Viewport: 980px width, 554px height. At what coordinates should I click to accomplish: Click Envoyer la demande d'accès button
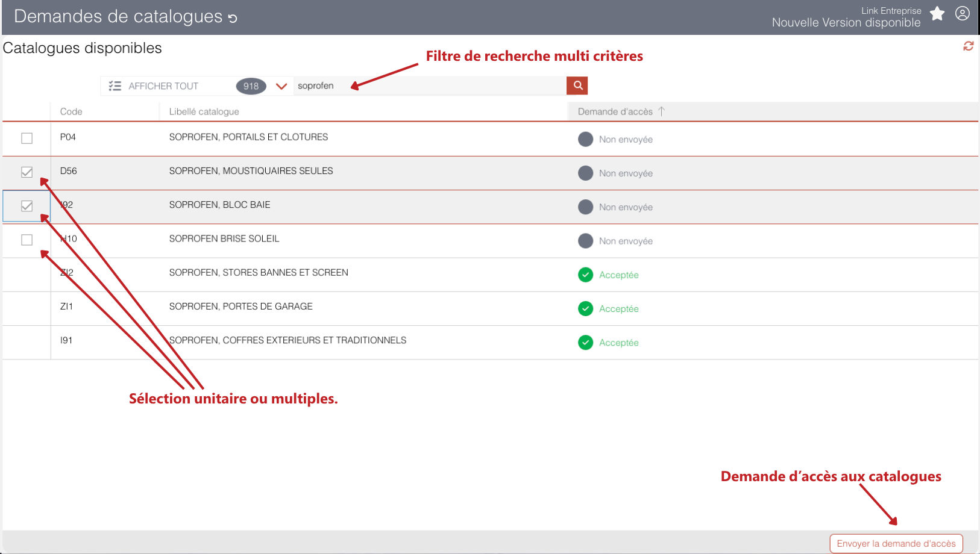896,544
